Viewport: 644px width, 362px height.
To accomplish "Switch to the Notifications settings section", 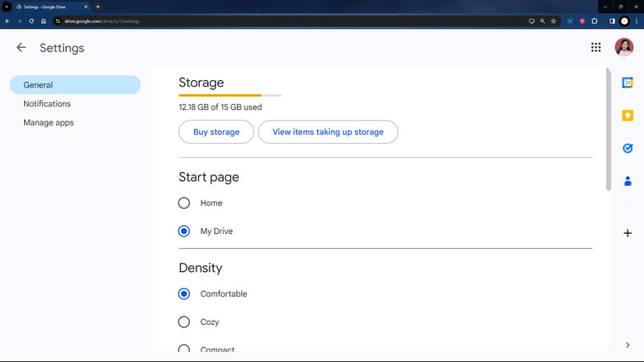I will 47,104.
